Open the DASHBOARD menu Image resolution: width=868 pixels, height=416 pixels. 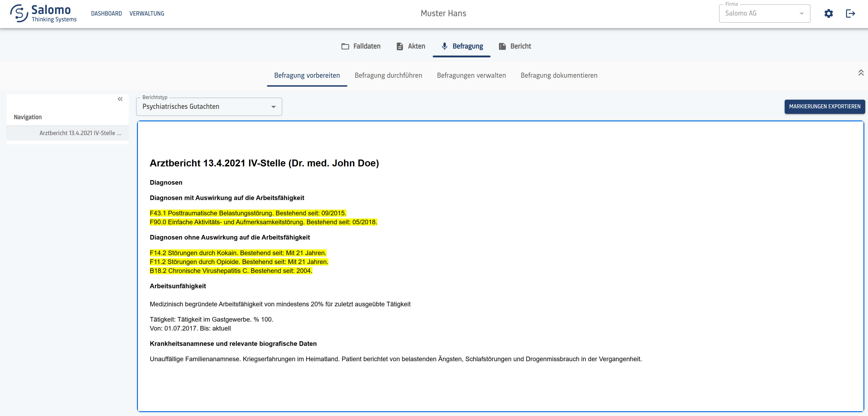coord(106,13)
